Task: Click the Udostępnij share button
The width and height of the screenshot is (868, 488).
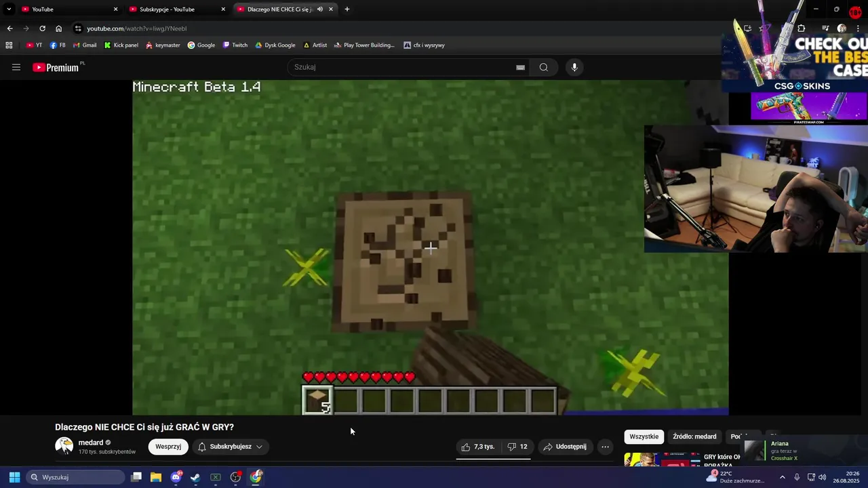Action: (x=564, y=447)
